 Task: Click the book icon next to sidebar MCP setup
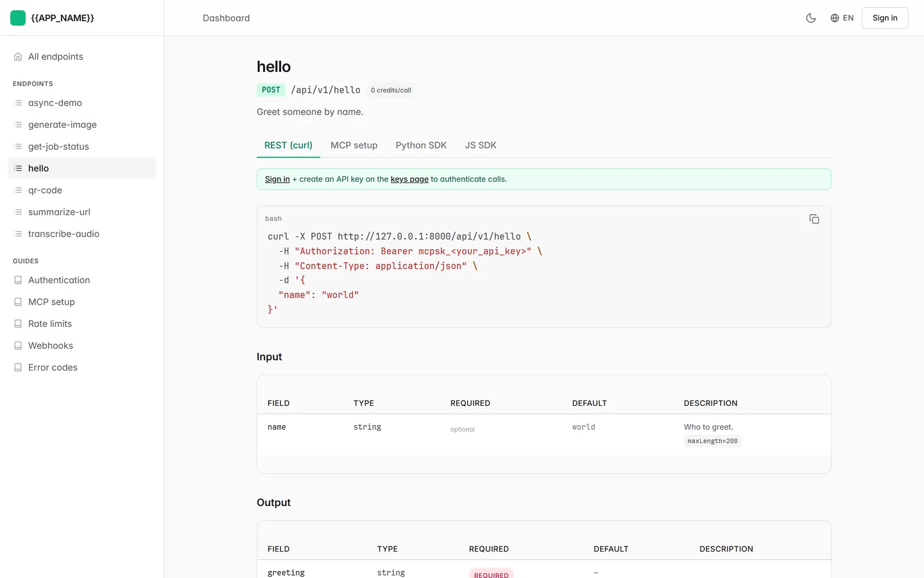(18, 302)
